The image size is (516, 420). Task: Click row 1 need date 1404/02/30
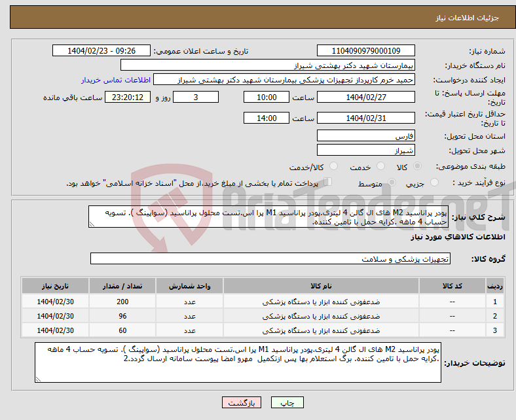(55, 302)
